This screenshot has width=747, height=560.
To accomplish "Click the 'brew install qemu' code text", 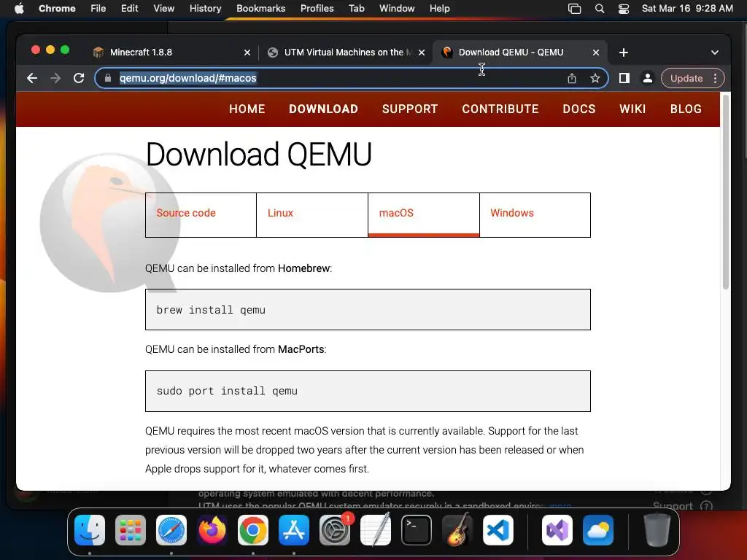I will [x=211, y=310].
